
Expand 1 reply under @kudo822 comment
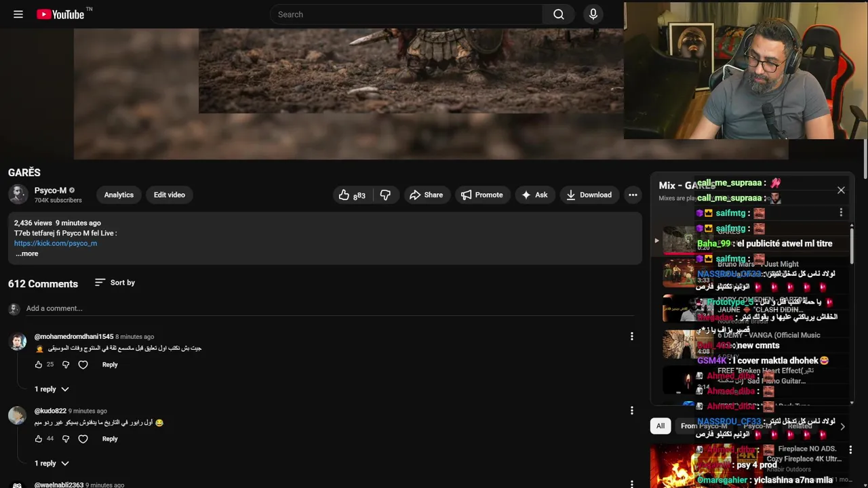pos(52,464)
